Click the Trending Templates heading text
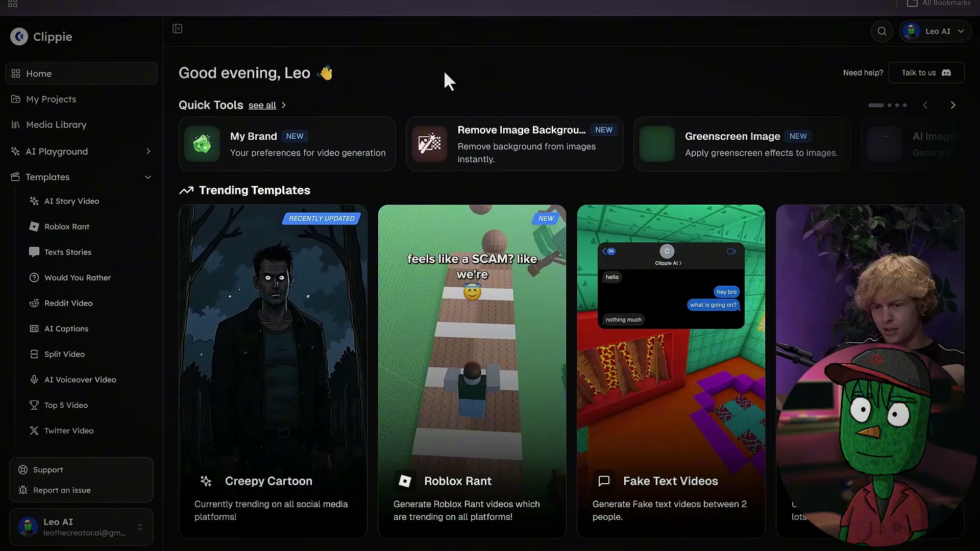The height and width of the screenshot is (551, 980). pyautogui.click(x=255, y=191)
